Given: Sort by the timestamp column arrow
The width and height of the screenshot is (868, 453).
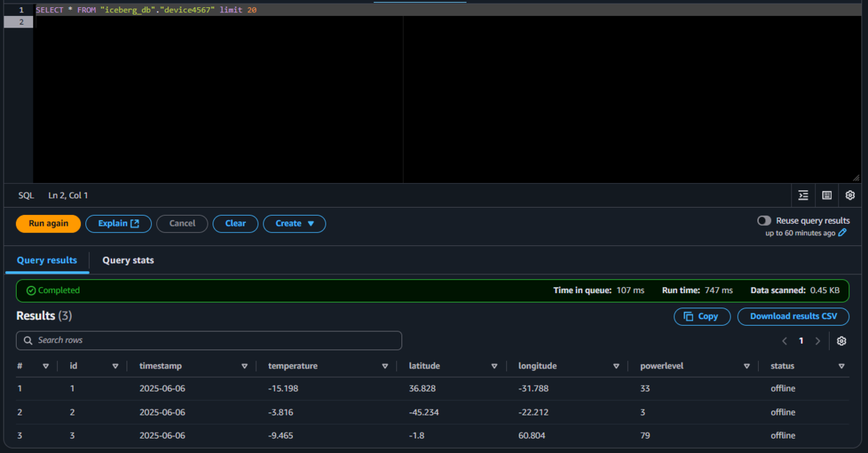Looking at the screenshot, I should 244,366.
